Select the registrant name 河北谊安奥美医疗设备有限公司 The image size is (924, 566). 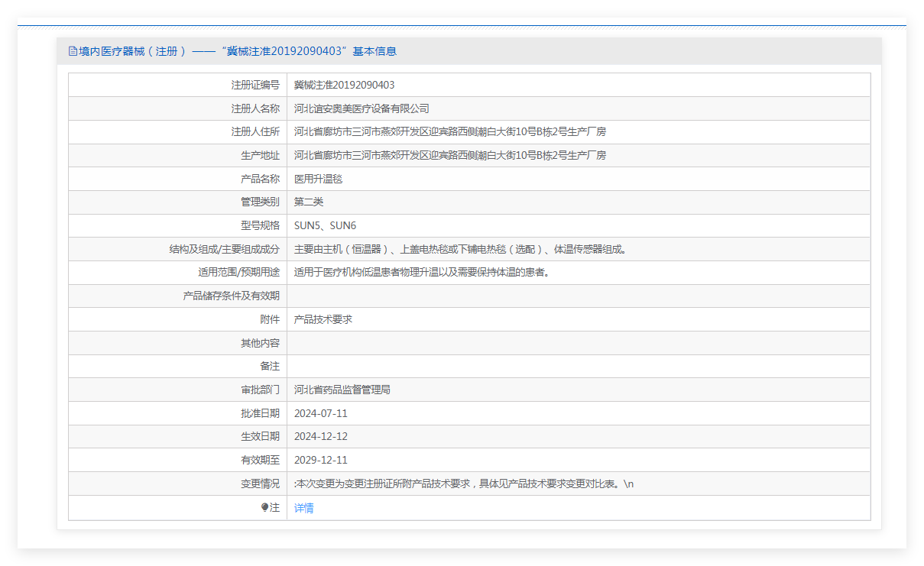[x=361, y=108]
